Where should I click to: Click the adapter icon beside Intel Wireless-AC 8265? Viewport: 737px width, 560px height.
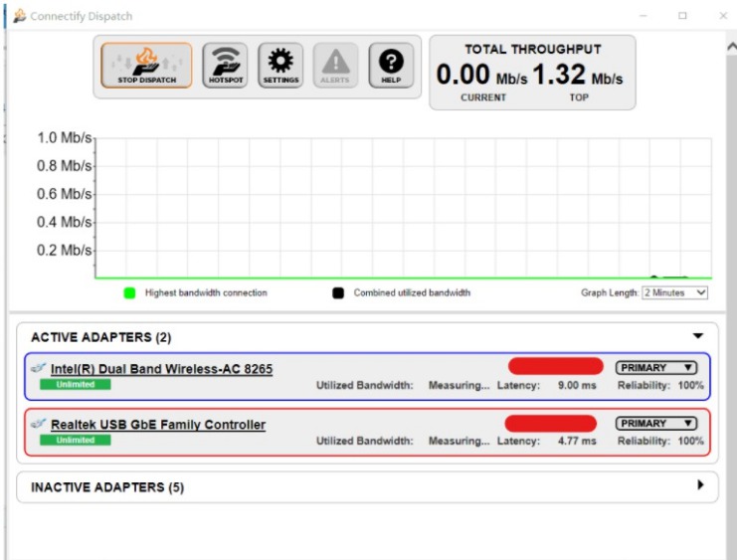(38, 368)
